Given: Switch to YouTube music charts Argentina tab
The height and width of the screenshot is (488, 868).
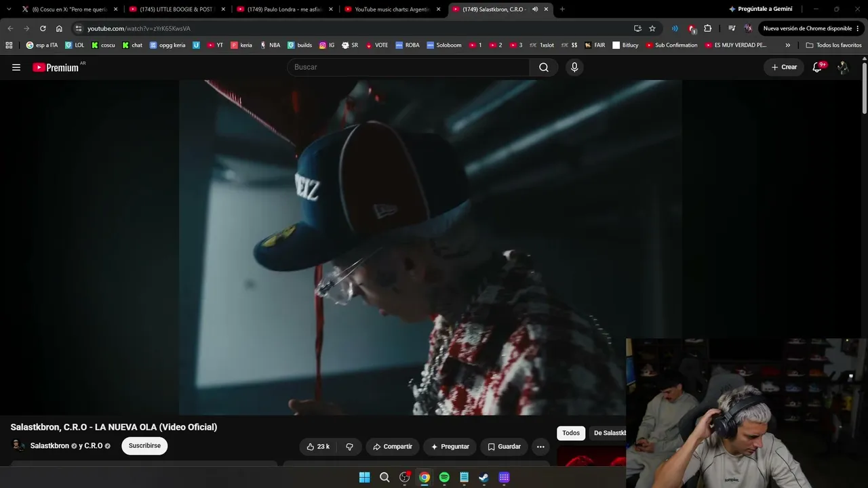Looking at the screenshot, I should tap(393, 9).
